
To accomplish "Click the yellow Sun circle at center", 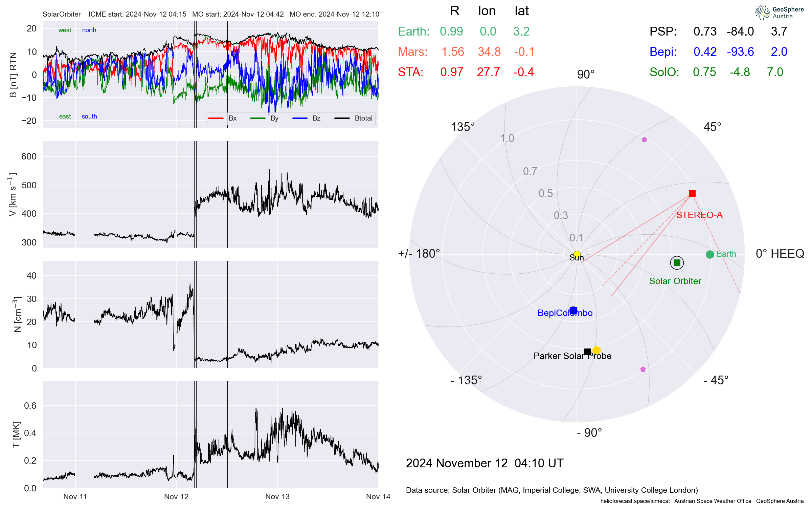I will coord(577,254).
